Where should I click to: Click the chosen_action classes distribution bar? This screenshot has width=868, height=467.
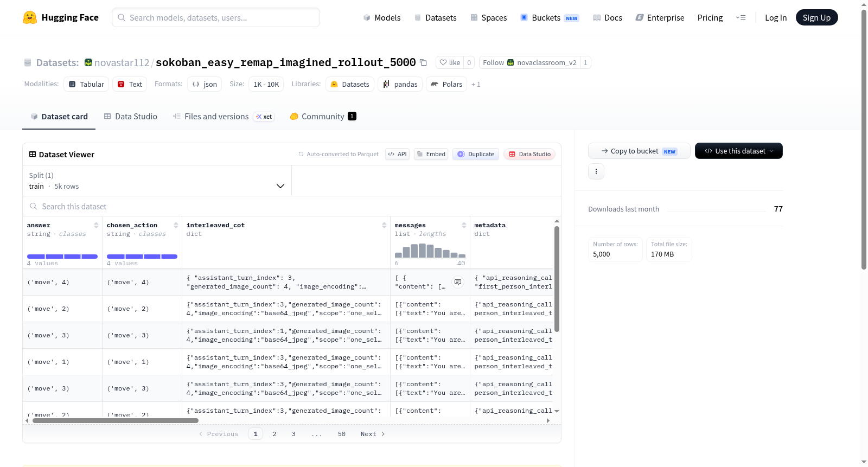point(142,257)
